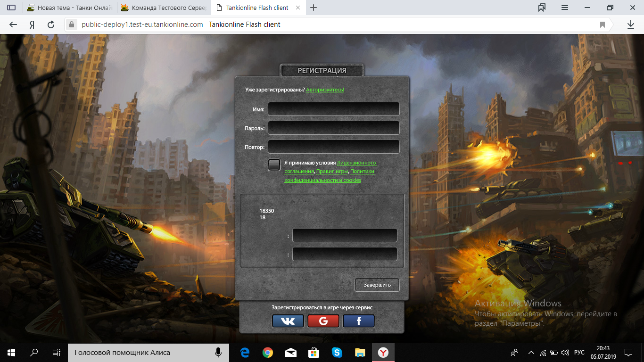Screen dimensions: 644x362
Task: Switch keyboard language РУС
Action: [579, 352]
